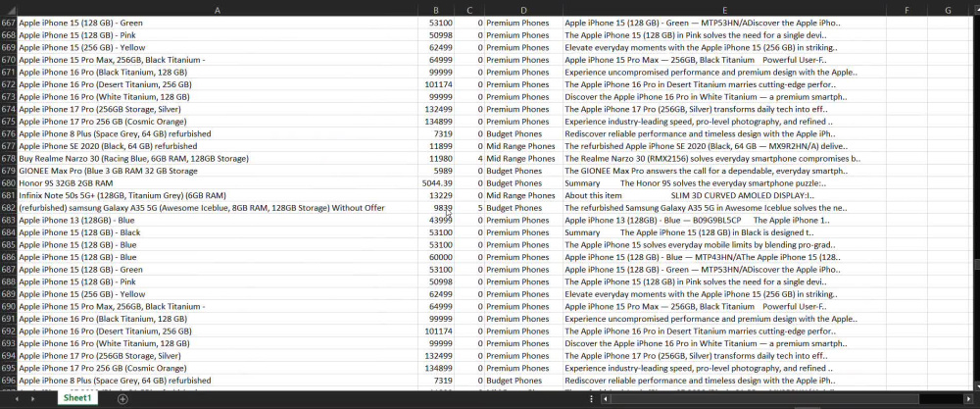Select column E header
The width and height of the screenshot is (980, 409).
click(x=724, y=10)
